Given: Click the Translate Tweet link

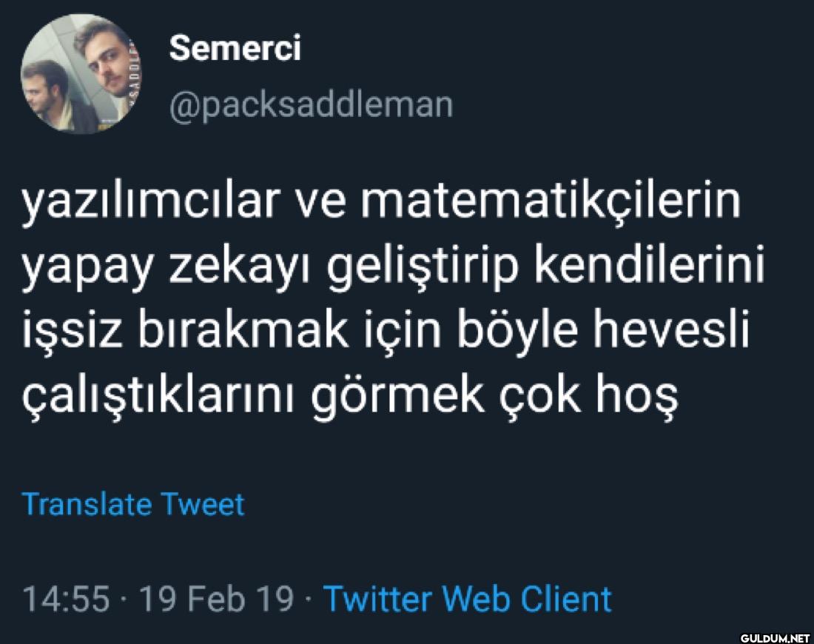Looking at the screenshot, I should (133, 505).
